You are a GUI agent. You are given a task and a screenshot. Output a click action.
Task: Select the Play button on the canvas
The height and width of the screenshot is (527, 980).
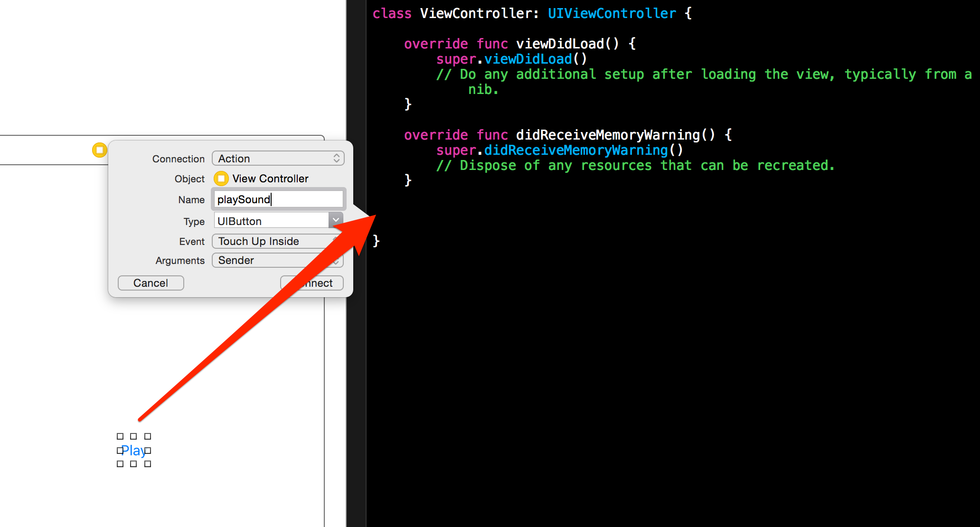[133, 450]
